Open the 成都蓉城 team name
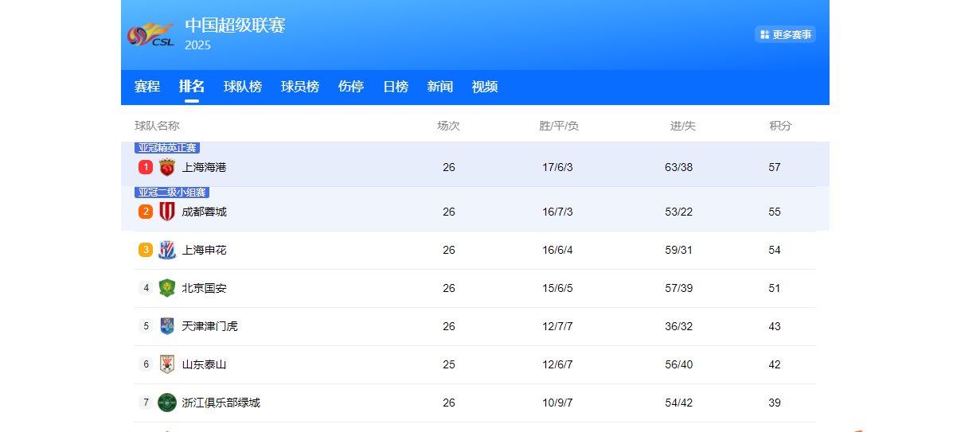980x432 pixels. (x=205, y=212)
